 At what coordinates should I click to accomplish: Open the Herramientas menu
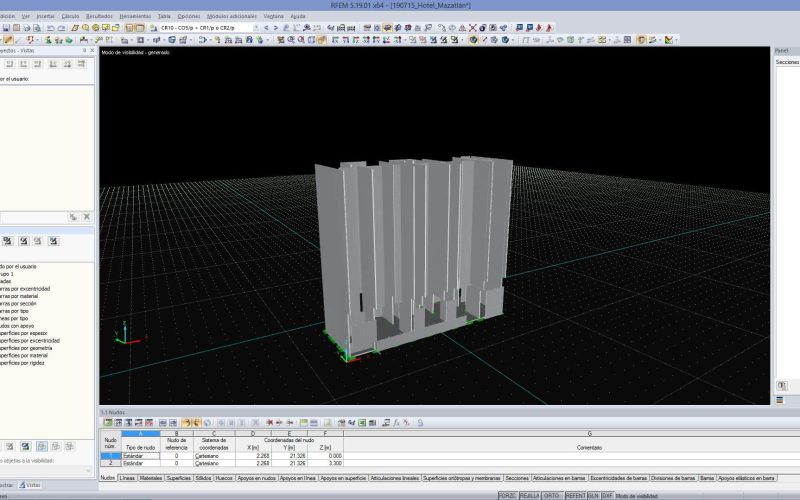135,16
